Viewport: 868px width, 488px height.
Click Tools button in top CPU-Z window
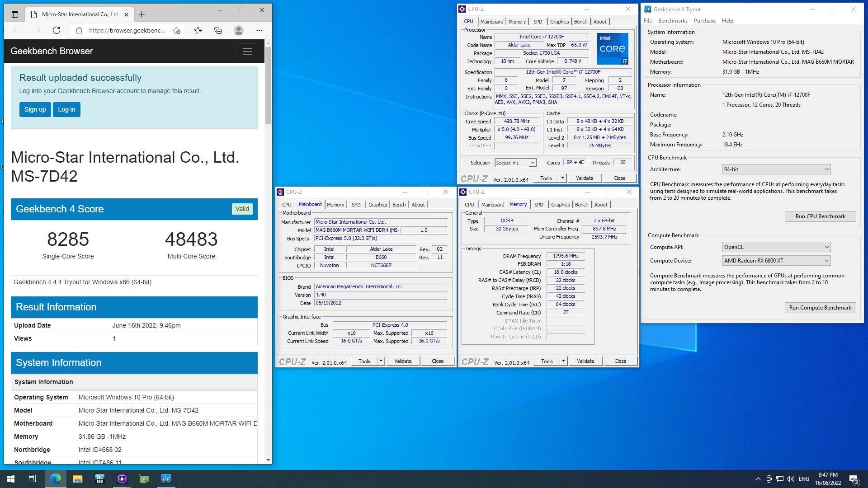(546, 178)
